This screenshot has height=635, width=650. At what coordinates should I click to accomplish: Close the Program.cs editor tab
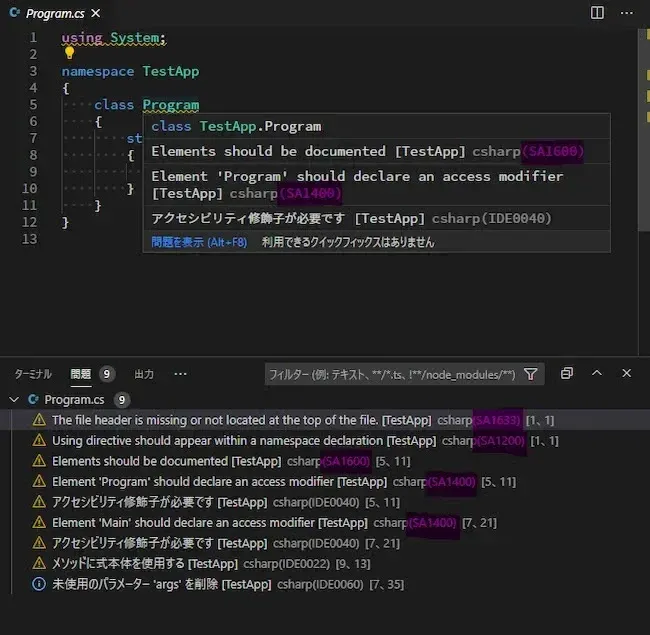click(96, 13)
